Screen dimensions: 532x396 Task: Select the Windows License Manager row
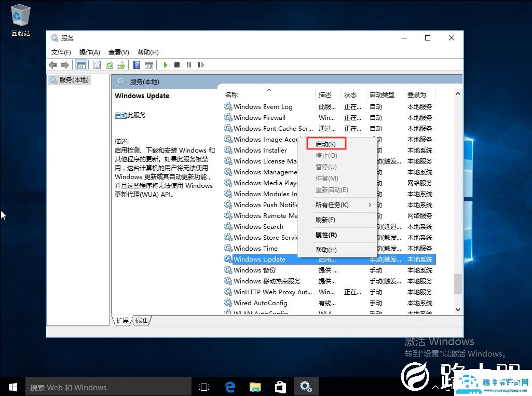tap(261, 161)
